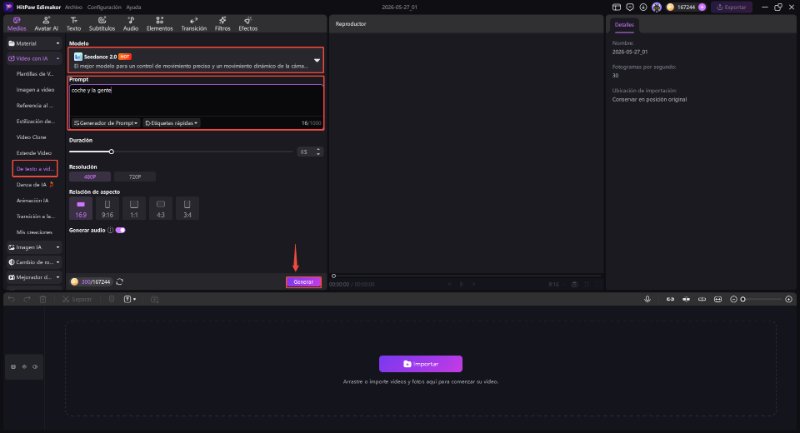This screenshot has height=433, width=800.
Task: Click the Separar split tool
Action: (x=77, y=299)
